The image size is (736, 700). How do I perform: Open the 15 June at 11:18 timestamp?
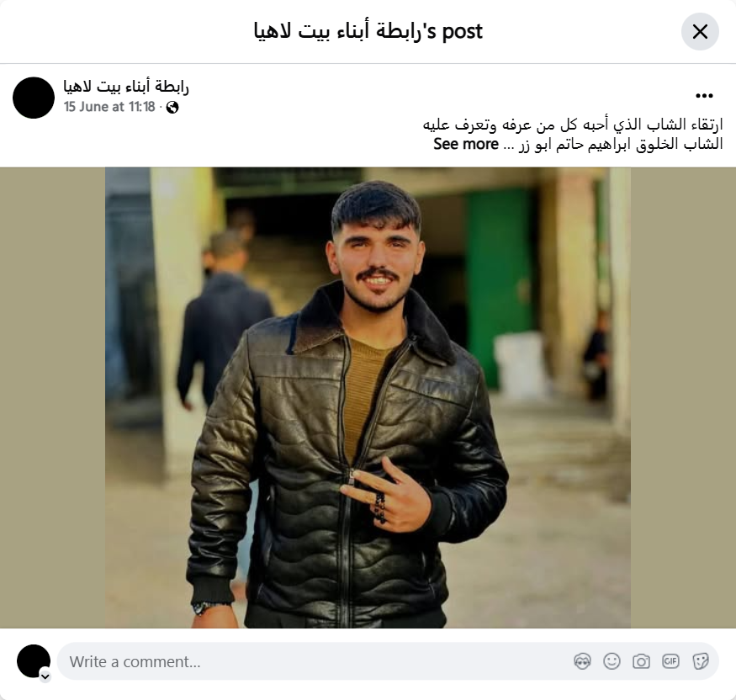click(x=109, y=107)
